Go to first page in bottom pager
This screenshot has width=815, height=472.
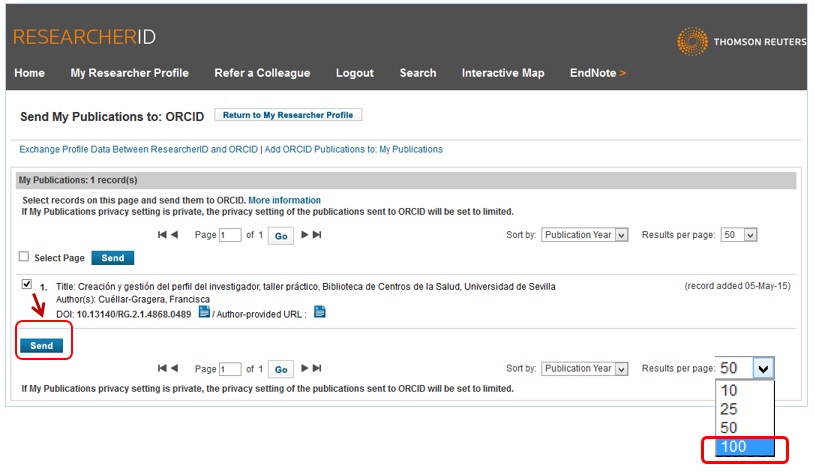(162, 369)
